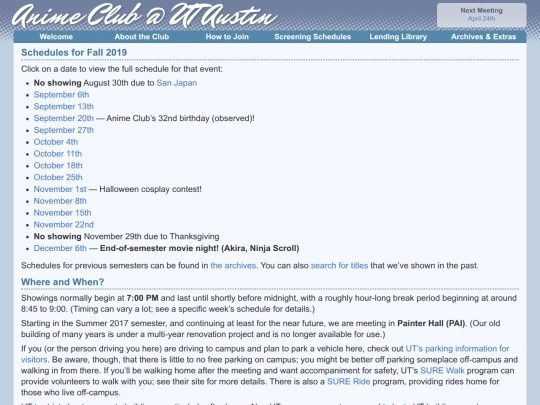Image resolution: width=540 pixels, height=405 pixels.
Task: View the September 6th schedule
Action: [x=61, y=95]
